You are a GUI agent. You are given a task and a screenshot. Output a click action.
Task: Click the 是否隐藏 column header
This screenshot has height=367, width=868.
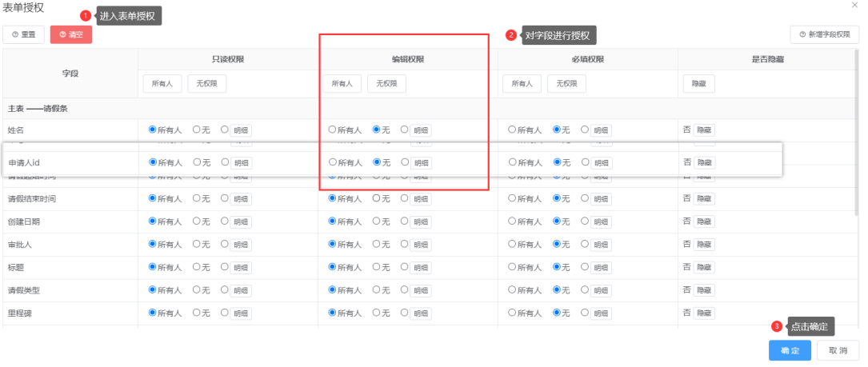(768, 59)
